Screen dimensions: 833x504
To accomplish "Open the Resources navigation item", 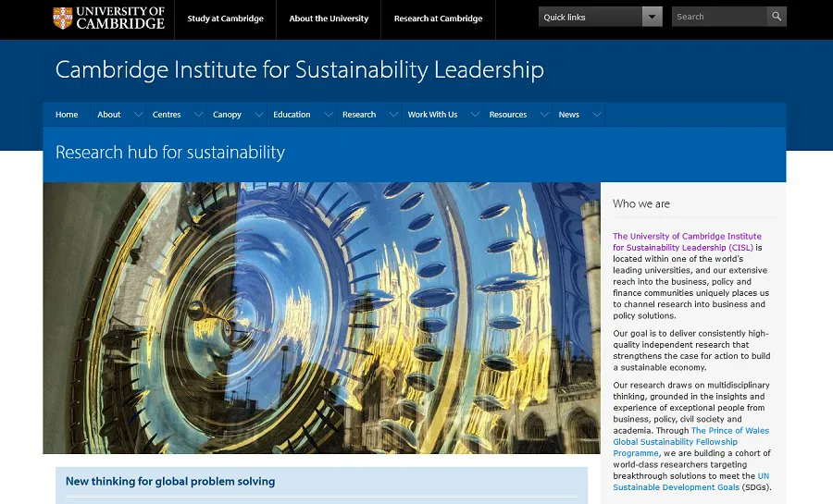I will pos(508,115).
